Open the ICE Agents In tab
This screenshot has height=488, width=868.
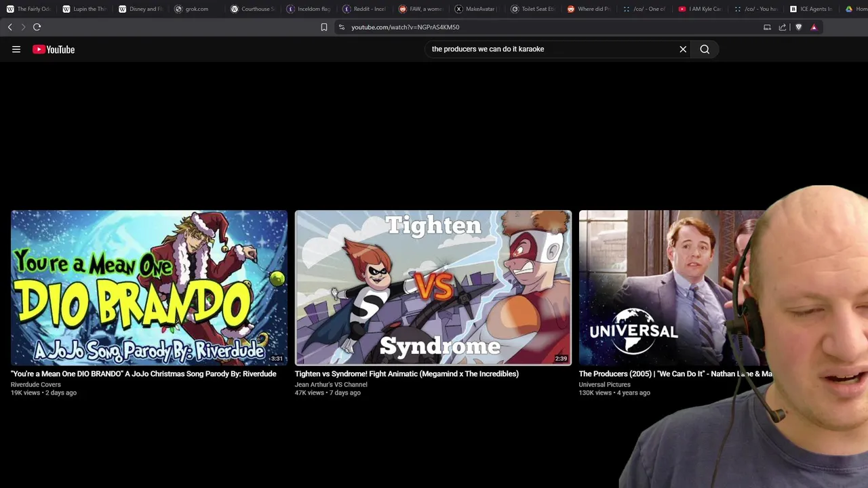tap(813, 9)
